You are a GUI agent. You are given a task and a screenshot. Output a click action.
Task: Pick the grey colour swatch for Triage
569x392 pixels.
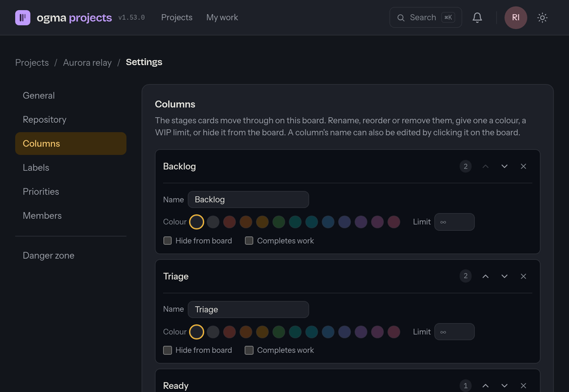213,332
